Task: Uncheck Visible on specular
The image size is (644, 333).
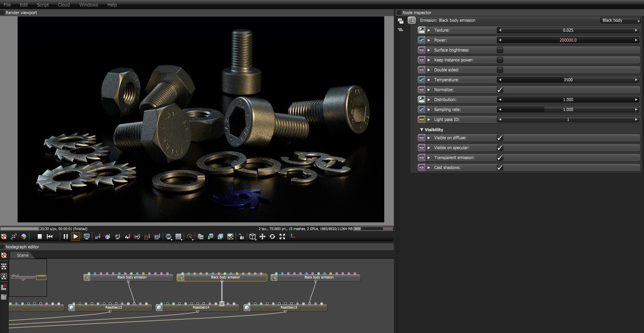Action: pyautogui.click(x=500, y=148)
